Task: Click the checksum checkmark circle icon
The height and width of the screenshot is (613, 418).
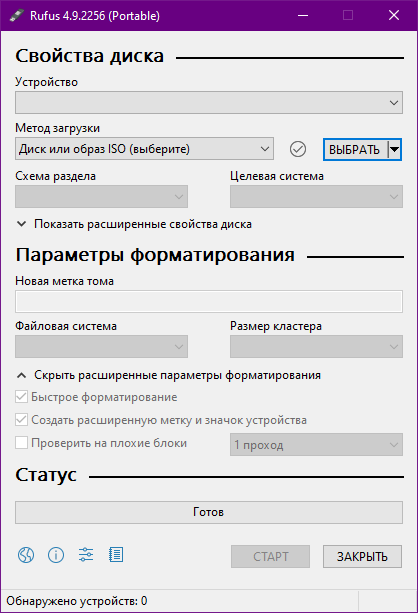Action: click(298, 149)
